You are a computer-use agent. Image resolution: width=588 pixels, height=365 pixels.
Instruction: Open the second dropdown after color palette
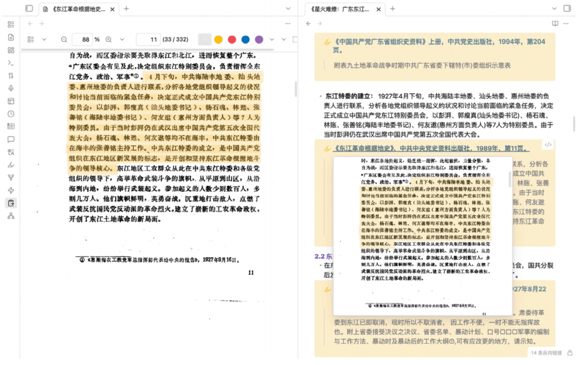click(x=284, y=39)
